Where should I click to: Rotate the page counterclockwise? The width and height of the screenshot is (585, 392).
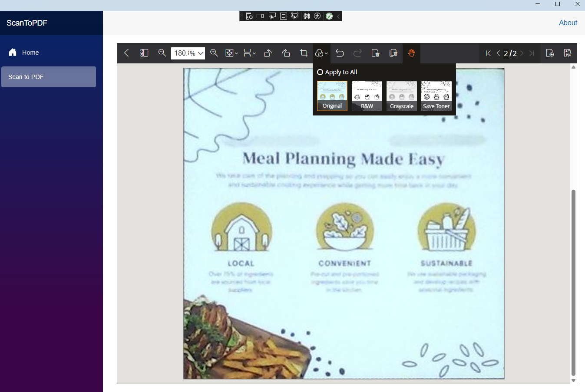[268, 53]
